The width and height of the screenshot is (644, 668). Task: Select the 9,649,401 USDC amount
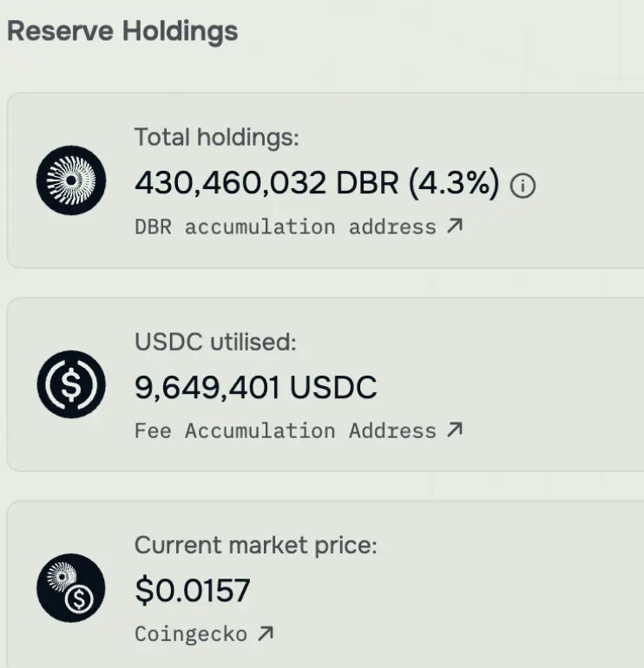coord(255,387)
